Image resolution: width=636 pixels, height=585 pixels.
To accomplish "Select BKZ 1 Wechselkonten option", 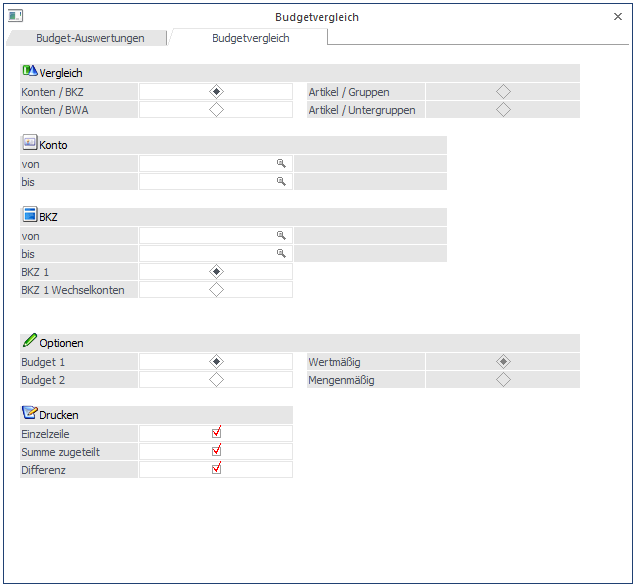I will click(x=216, y=290).
